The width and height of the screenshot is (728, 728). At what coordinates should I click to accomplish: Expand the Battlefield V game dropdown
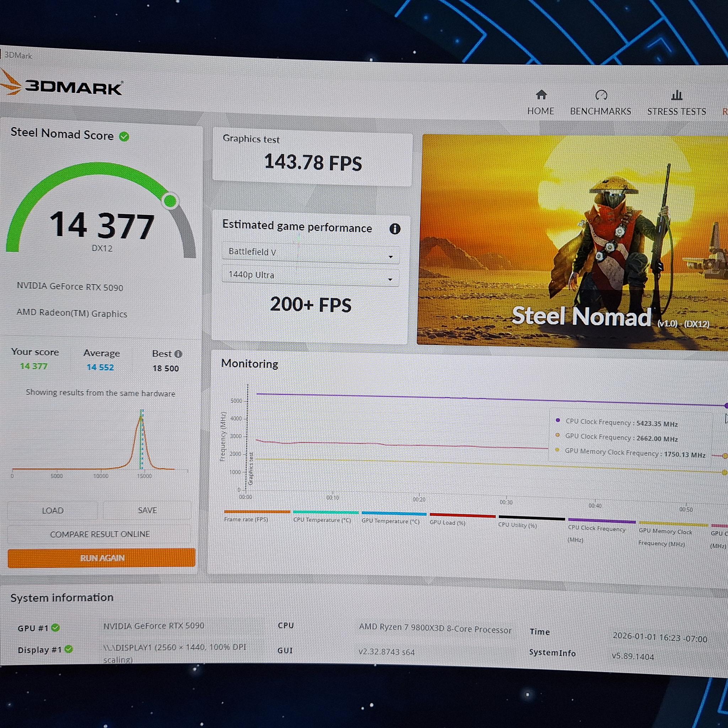(310, 253)
